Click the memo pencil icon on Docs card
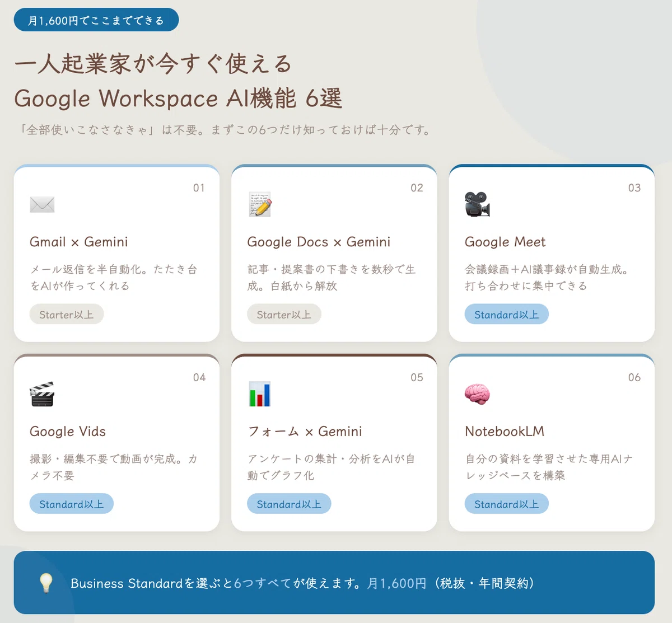The image size is (672, 623). pos(260,204)
